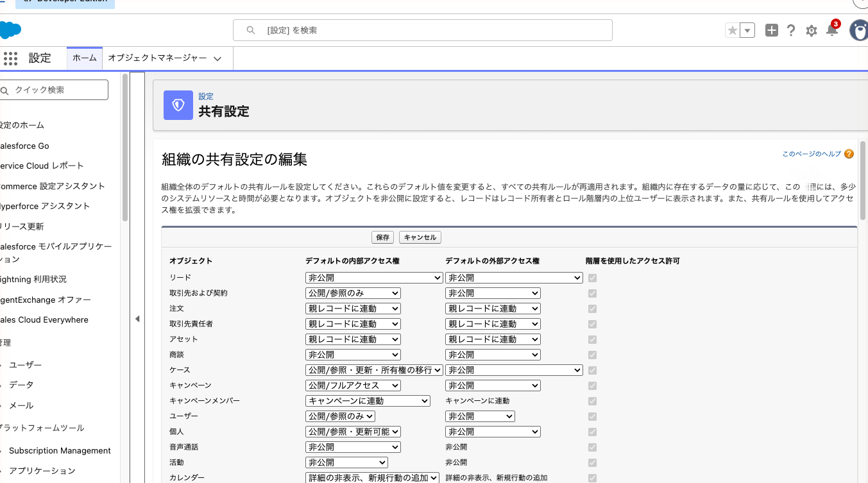
Task: Click the sidebar vertical scrollbar
Action: point(124,148)
